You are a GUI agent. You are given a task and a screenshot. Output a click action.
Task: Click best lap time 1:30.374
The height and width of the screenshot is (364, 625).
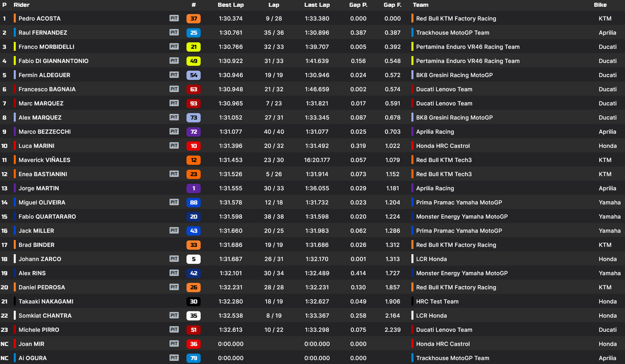point(230,19)
